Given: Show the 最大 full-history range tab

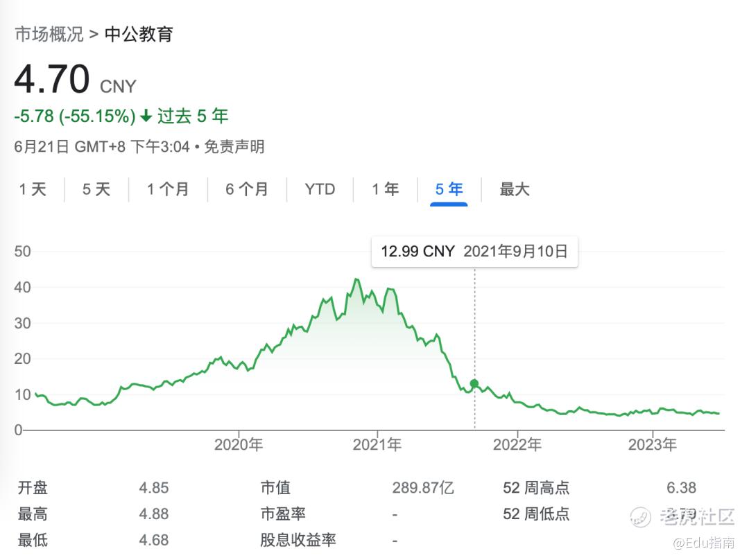Looking at the screenshot, I should coord(515,189).
